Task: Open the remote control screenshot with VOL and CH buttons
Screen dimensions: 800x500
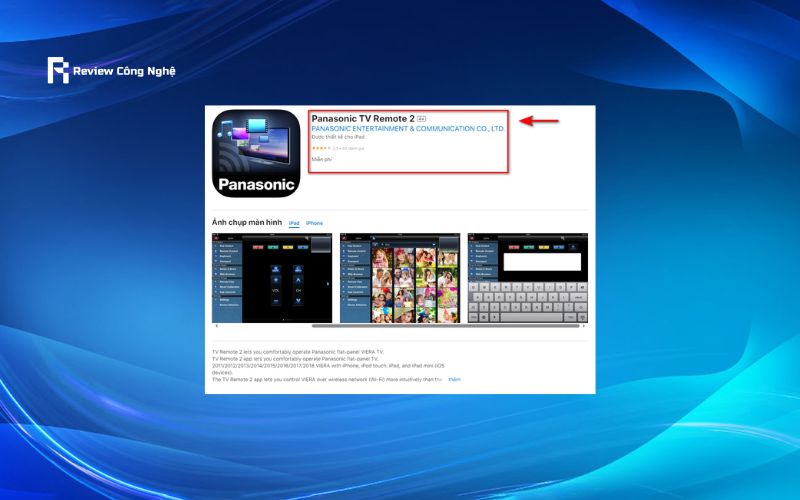Action: coord(272,278)
